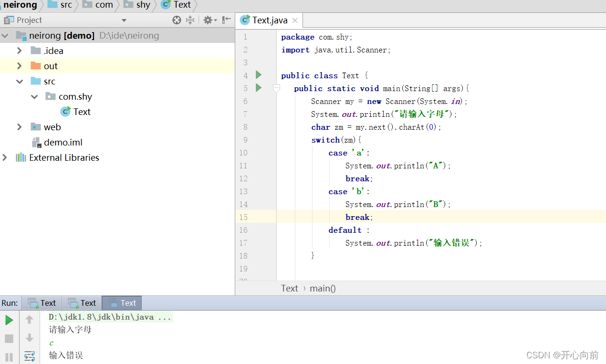Click the D:\jdk1.8\jdk\bin\java command line
The image size is (606, 364).
[110, 317]
